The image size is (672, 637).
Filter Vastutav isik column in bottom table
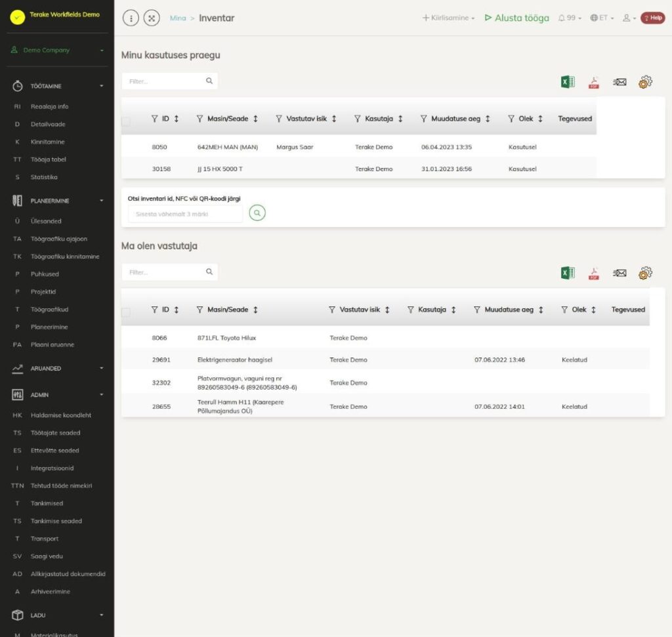(332, 310)
